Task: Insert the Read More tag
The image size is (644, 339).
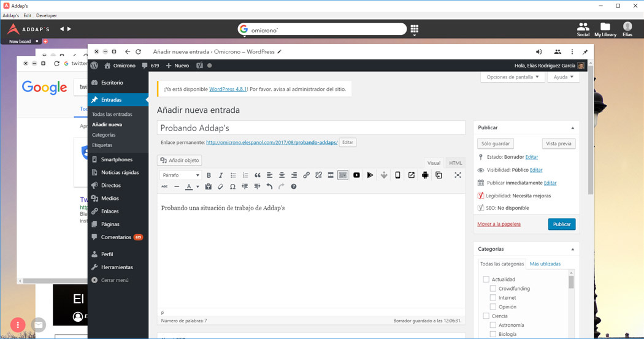Action: (x=331, y=175)
